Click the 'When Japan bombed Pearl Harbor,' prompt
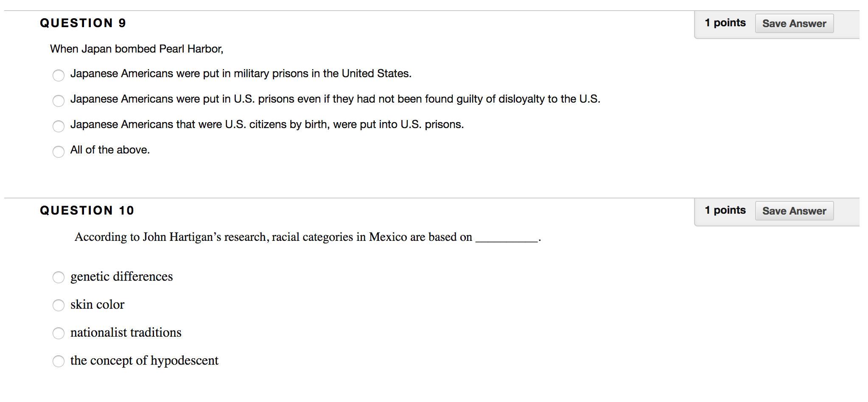This screenshot has height=402, width=868. coord(137,49)
